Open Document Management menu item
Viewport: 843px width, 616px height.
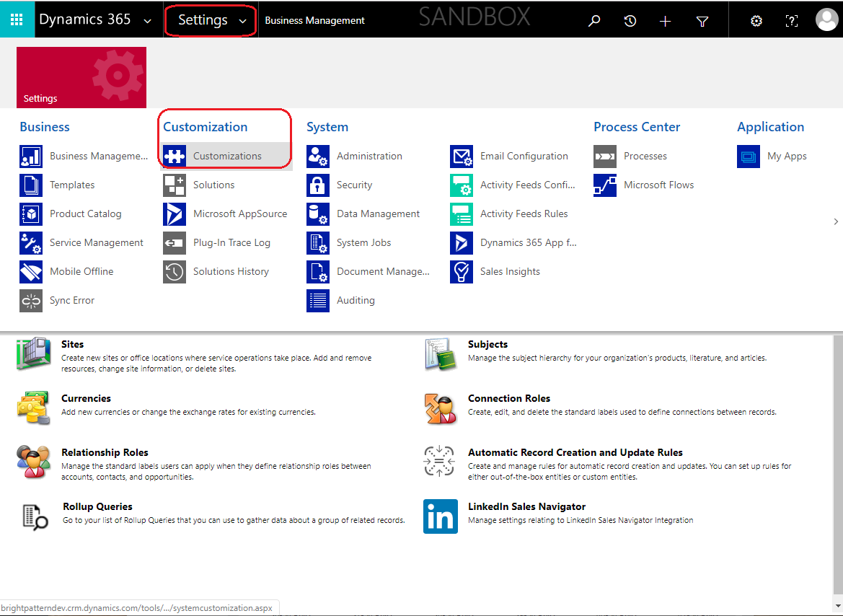(383, 272)
